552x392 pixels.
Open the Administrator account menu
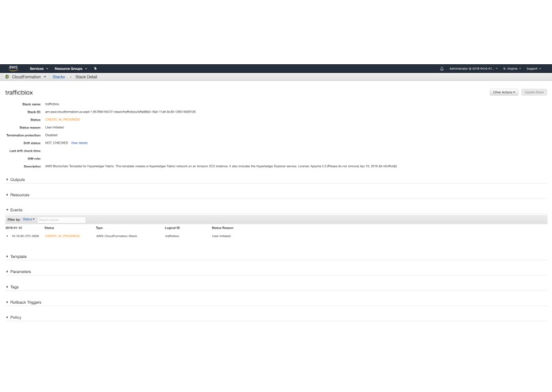473,68
